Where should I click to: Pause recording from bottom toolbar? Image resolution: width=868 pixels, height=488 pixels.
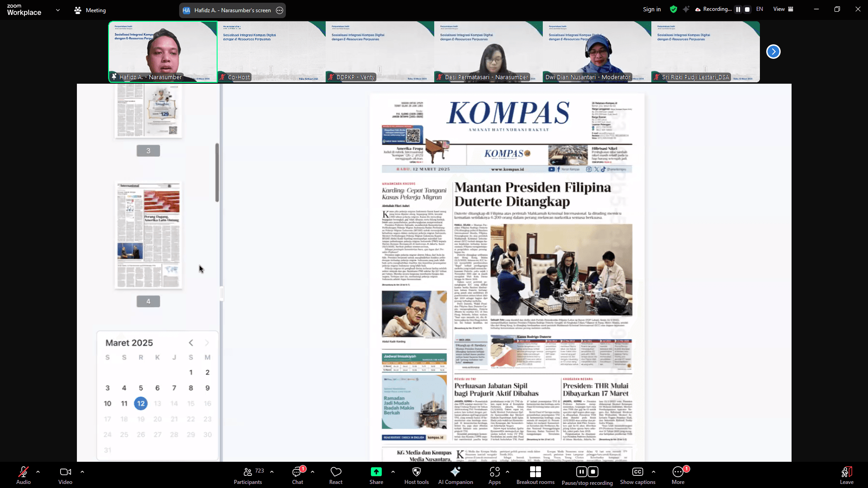(582, 472)
